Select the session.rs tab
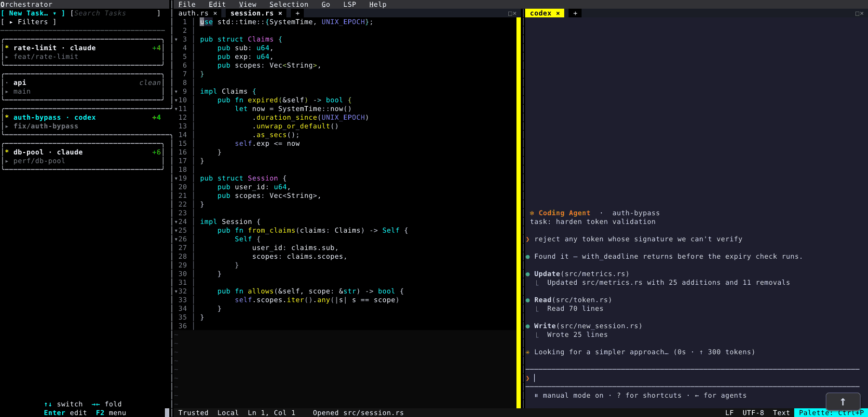Image resolution: width=868 pixels, height=417 pixels. [252, 13]
